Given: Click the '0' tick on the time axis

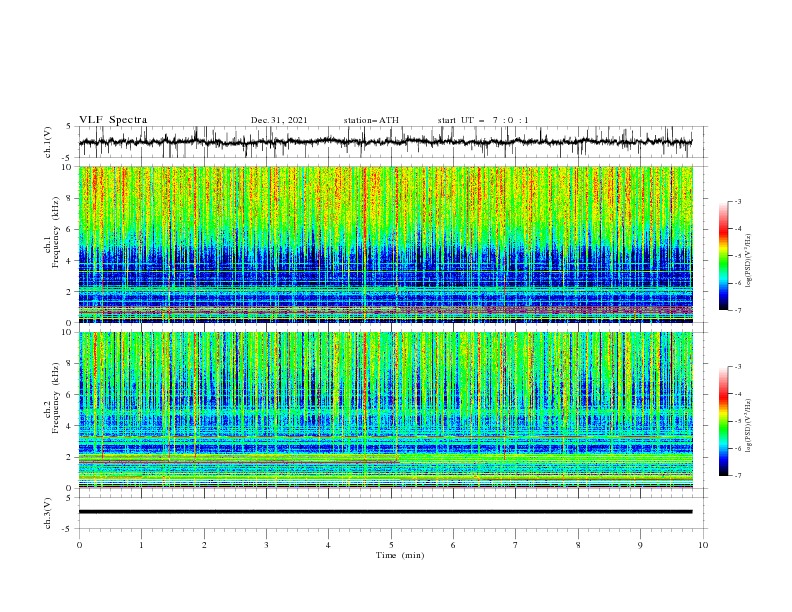Looking at the screenshot, I should [79, 545].
